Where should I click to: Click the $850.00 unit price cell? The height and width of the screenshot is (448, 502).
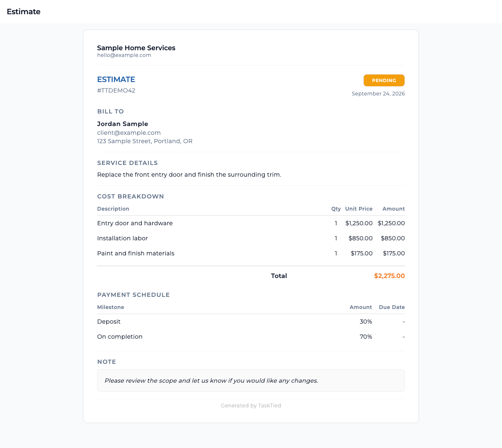tap(361, 238)
